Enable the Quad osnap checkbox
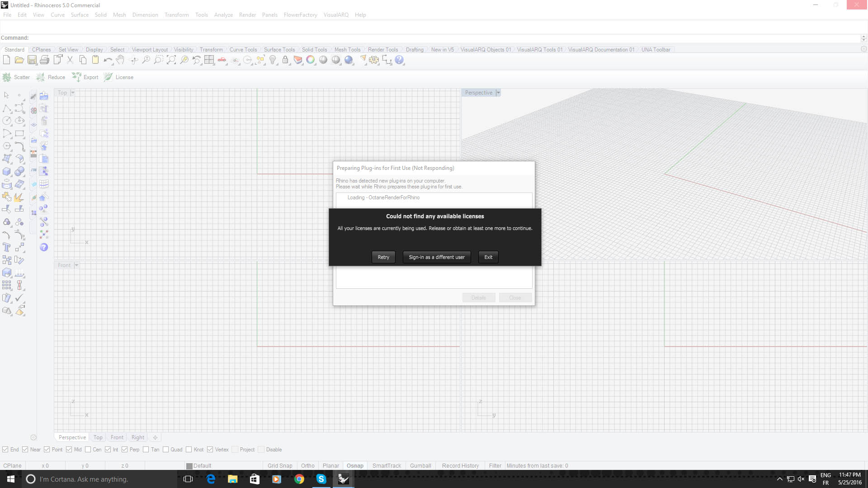Viewport: 868px width, 488px height. tap(166, 450)
